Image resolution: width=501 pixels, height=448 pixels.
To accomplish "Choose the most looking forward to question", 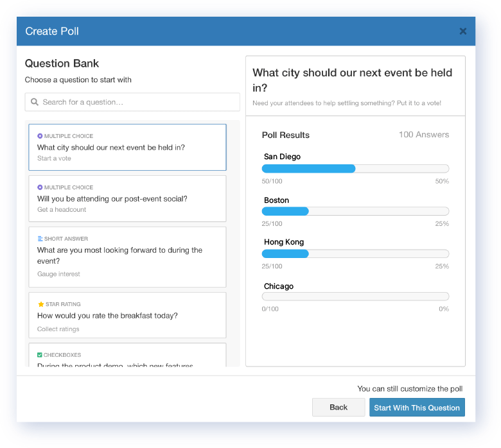I will point(127,257).
